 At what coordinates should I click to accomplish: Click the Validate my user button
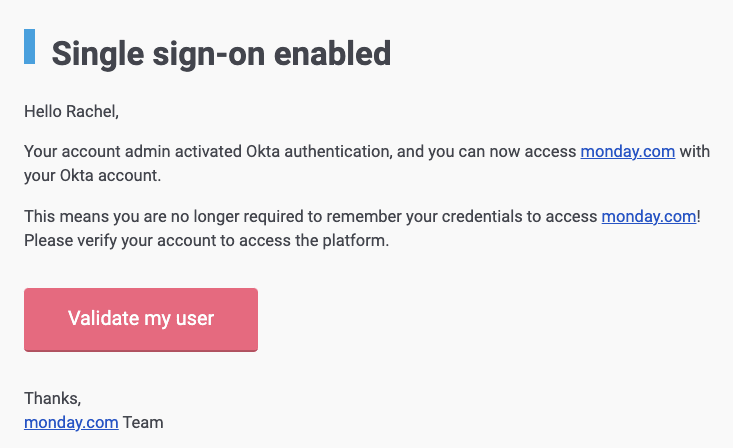click(141, 319)
